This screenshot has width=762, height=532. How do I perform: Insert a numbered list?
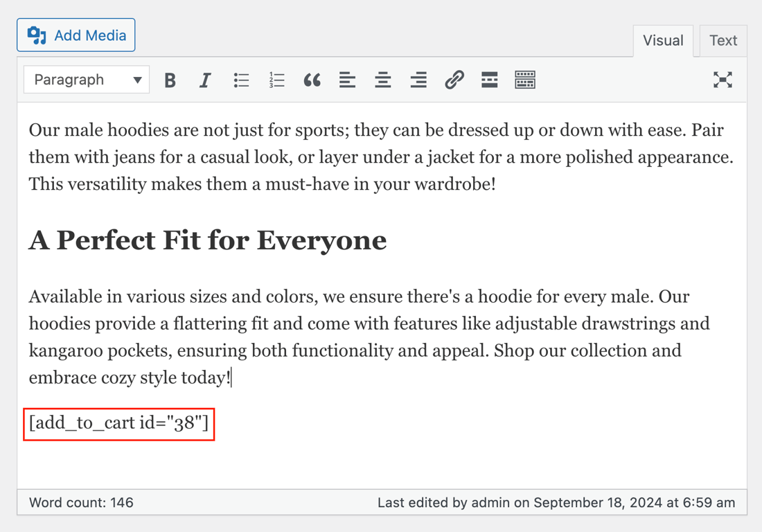(276, 80)
